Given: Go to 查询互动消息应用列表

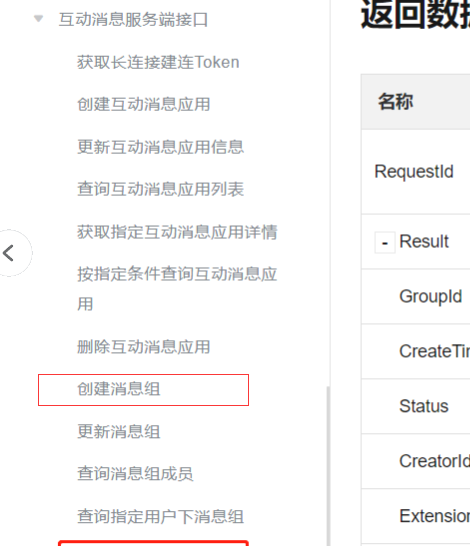Looking at the screenshot, I should click(160, 189).
